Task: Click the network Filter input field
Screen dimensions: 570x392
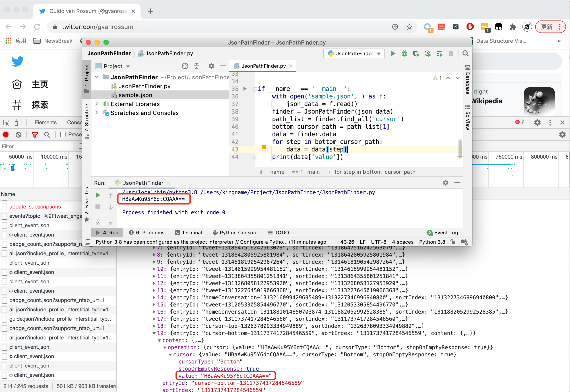Action: [37, 147]
